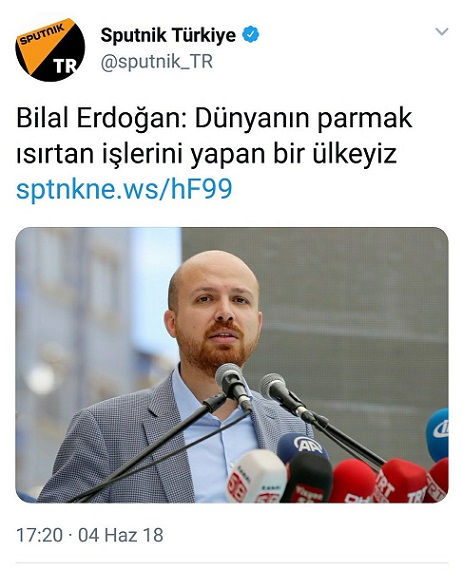Click the 04 Haz 18 date
463x570 pixels.
click(121, 535)
